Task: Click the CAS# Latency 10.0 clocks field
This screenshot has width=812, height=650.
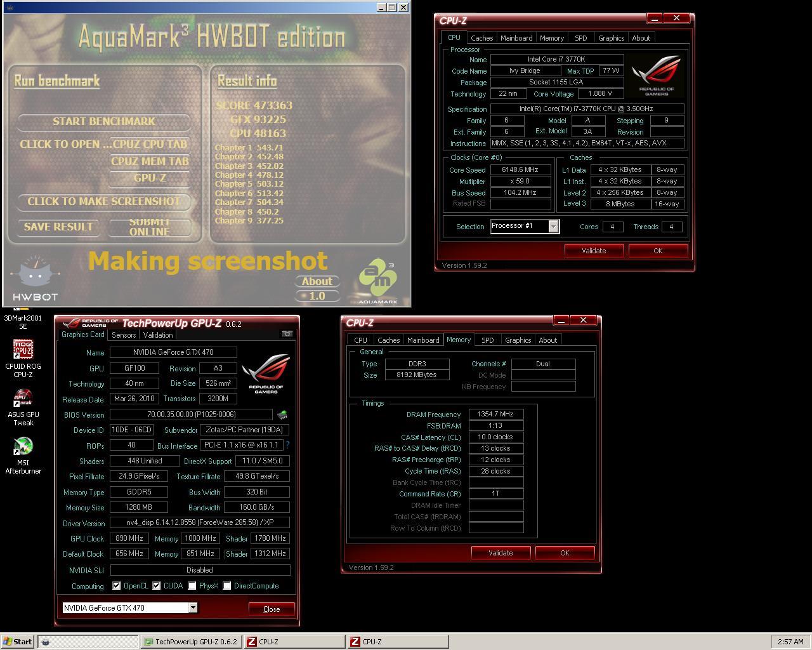Action: pyautogui.click(x=496, y=437)
